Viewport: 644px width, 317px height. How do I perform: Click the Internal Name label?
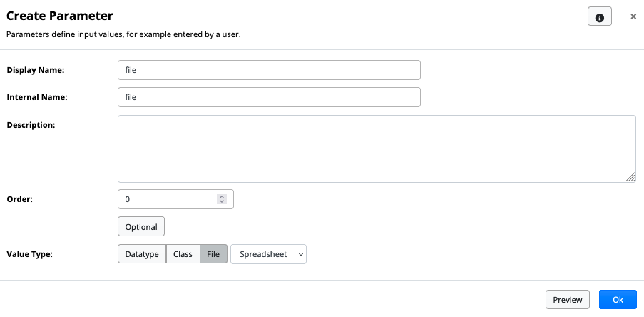pyautogui.click(x=37, y=97)
